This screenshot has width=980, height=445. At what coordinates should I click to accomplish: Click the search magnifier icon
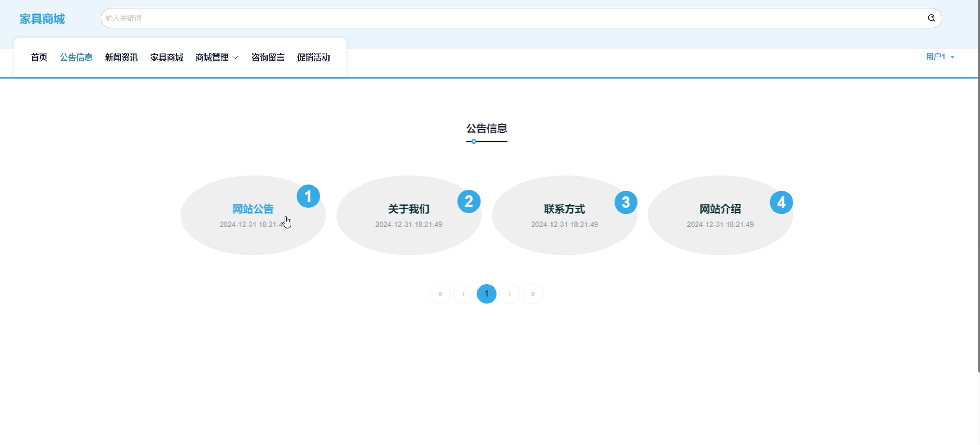point(931,18)
